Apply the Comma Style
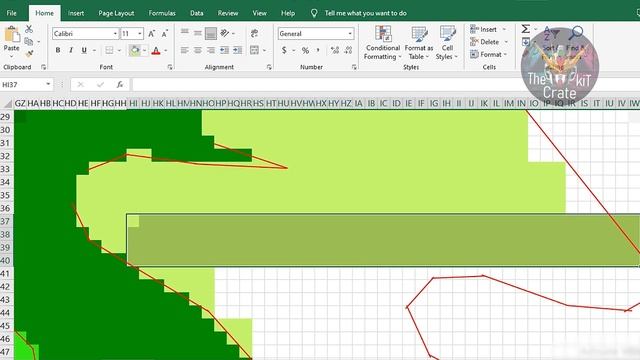 318,50
